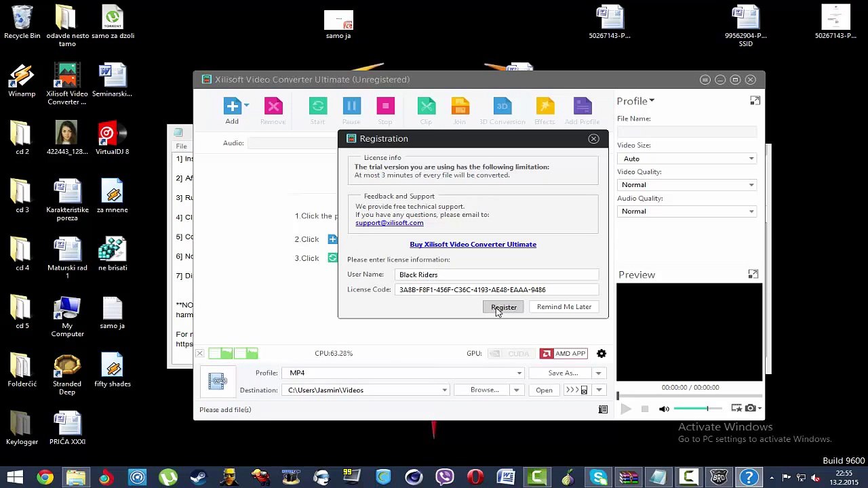Click the File Name field in Profile panel

(687, 131)
